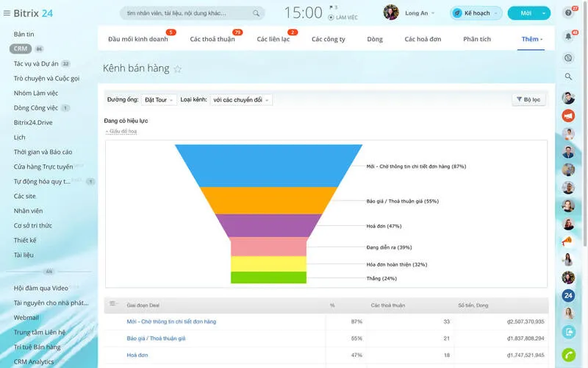Open the help question mark icon

[x=568, y=13]
